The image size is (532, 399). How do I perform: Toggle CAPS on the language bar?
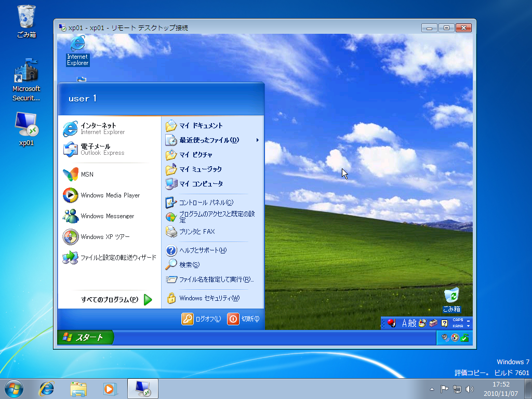pos(458,320)
